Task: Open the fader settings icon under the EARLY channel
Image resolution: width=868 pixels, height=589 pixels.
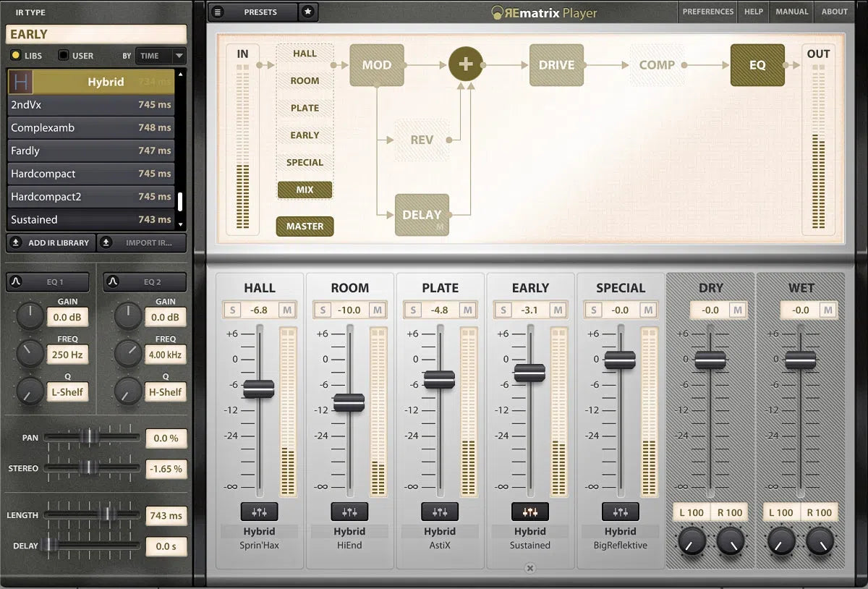Action: pyautogui.click(x=530, y=511)
